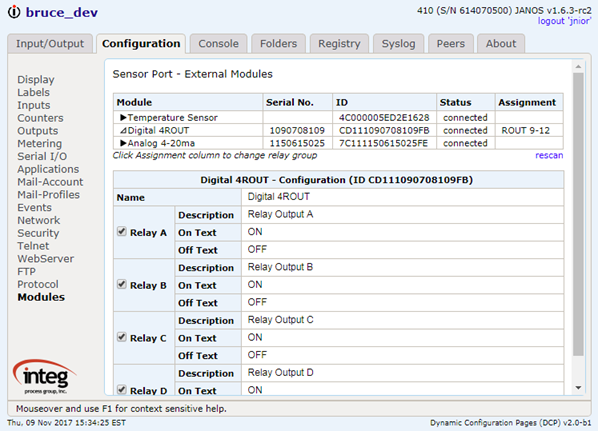Click the rescan link
The height and width of the screenshot is (431, 598).
click(x=549, y=155)
